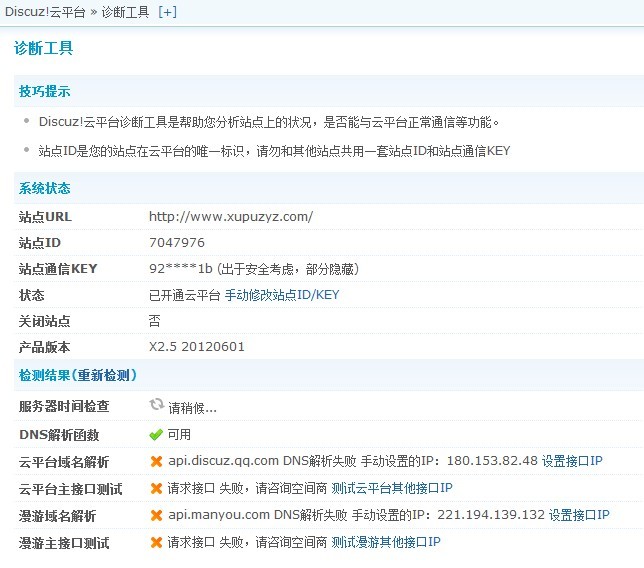Image resolution: width=644 pixels, height=568 pixels.
Task: Open the 测试漫游其他接口IP link
Action: pos(385,542)
